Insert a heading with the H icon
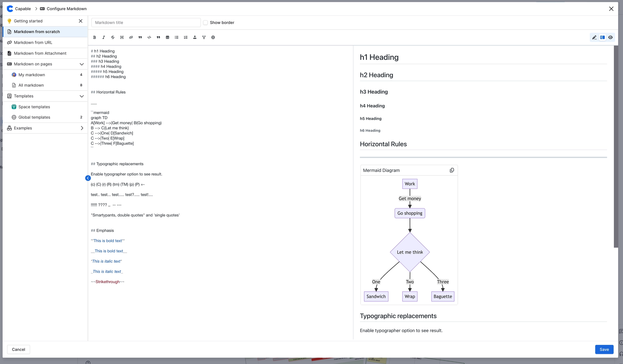Viewport: 623px width, 364px height. point(122,37)
